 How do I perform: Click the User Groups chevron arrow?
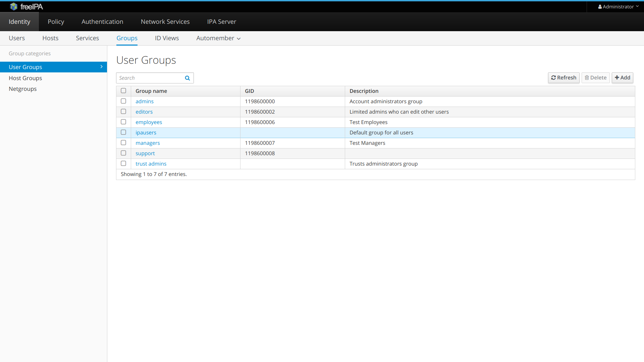point(101,67)
